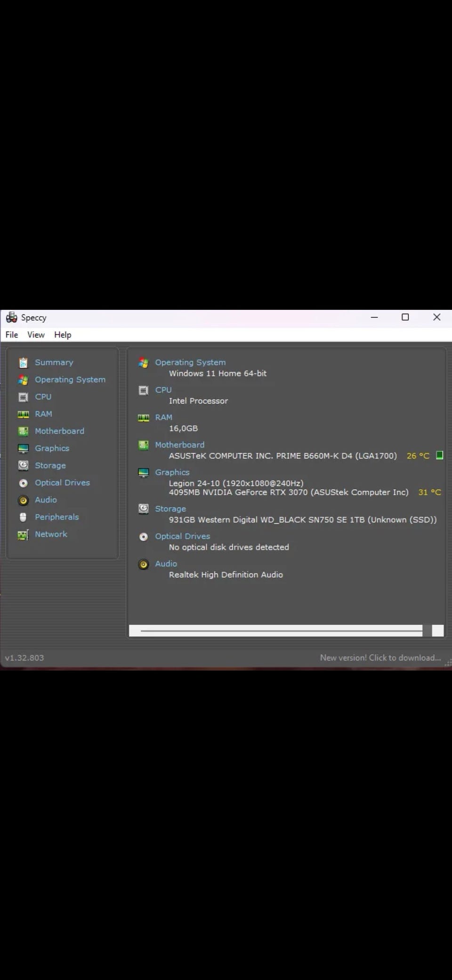Viewport: 452px width, 980px height.
Task: Open Storage section from sidebar
Action: click(50, 465)
